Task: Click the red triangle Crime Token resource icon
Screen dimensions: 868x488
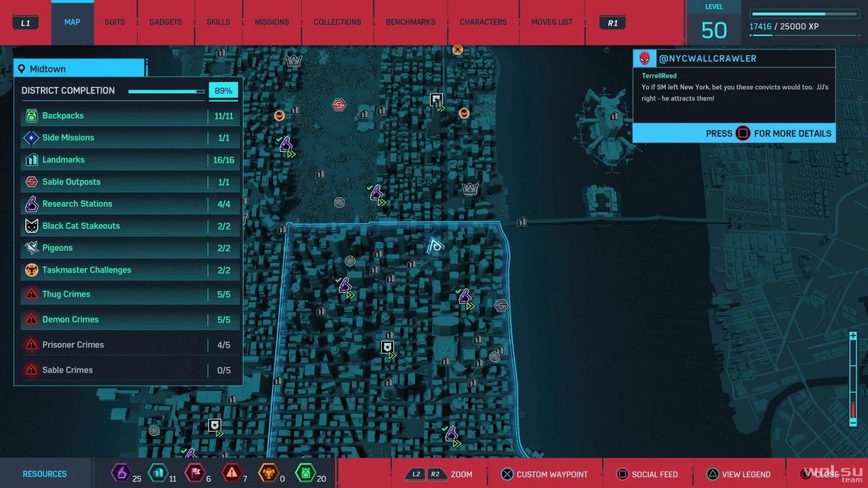Action: [x=231, y=472]
